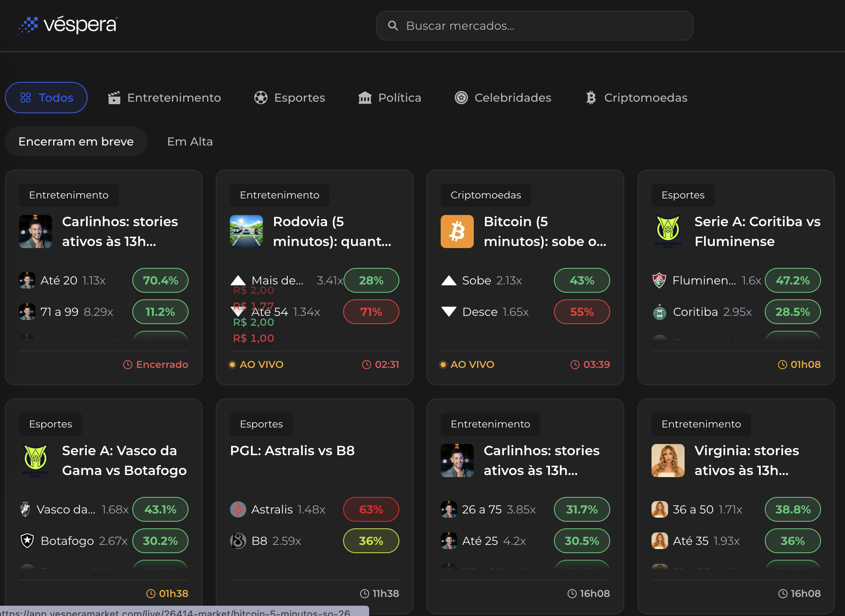Image resolution: width=845 pixels, height=616 pixels.
Task: Click the 70.4% odds for Até 20
Action: tap(160, 280)
